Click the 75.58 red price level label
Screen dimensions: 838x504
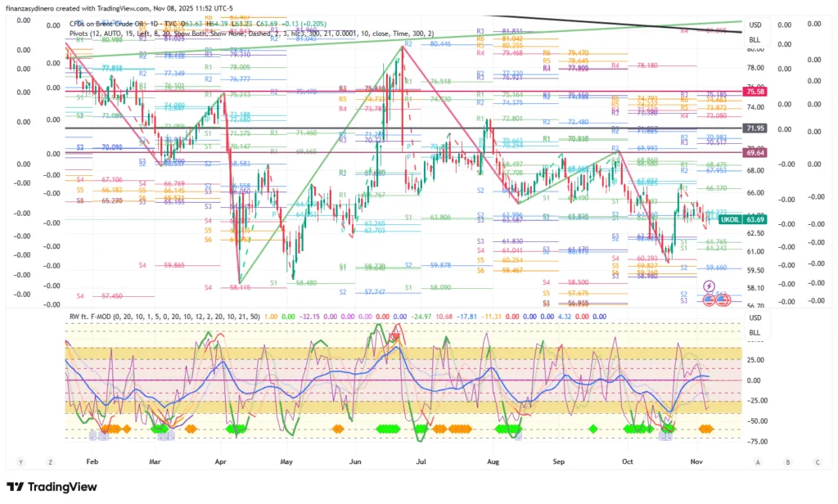[754, 92]
